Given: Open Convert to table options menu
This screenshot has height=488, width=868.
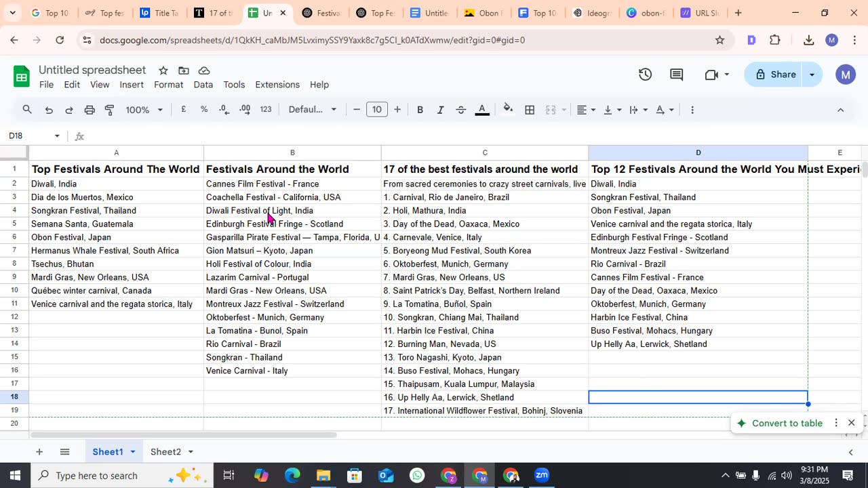Looking at the screenshot, I should 836,423.
